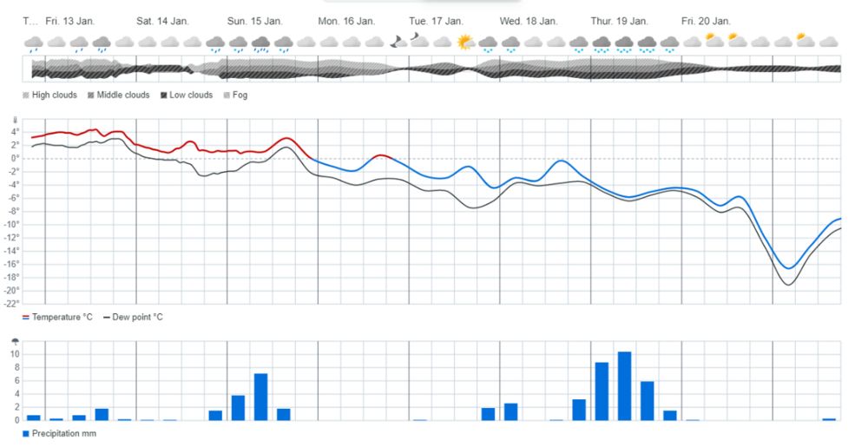Select the Sat. 14 Jan. date header
Viewport: 868px width, 447px height.
click(x=162, y=21)
